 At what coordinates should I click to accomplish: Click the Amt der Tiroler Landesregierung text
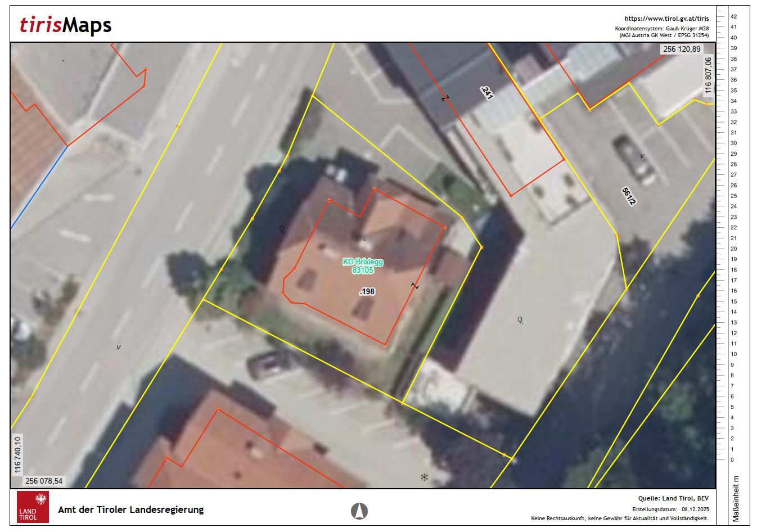130,510
